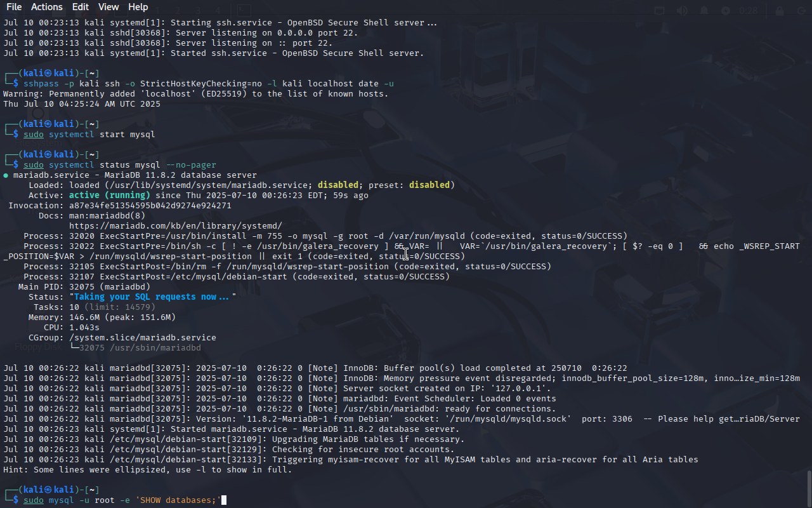Click 'Event Scheduler: Loaded 0 events' log line
This screenshot has height=508, width=812.
pyautogui.click(x=280, y=399)
